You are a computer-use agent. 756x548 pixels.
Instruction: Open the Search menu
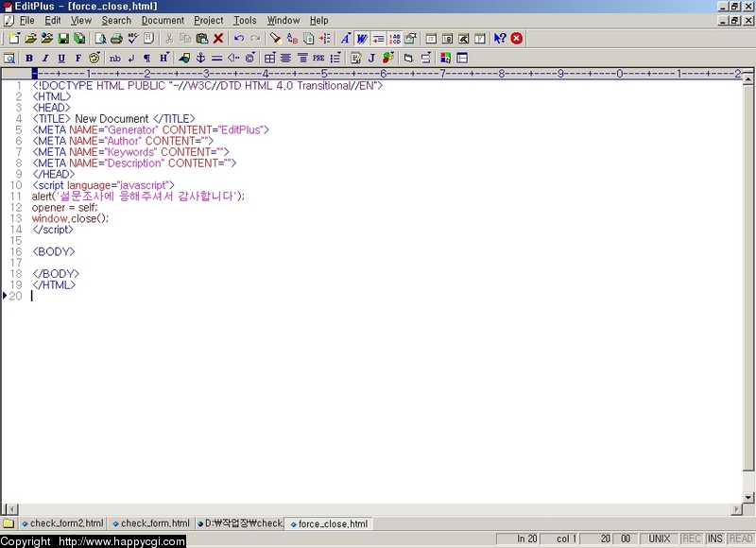coord(116,20)
